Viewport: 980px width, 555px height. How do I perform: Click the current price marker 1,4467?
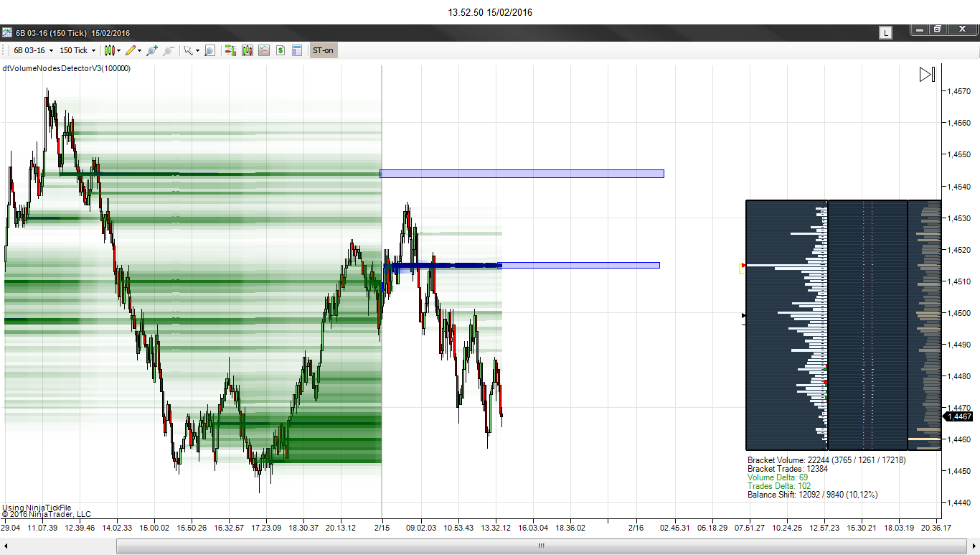(x=959, y=416)
